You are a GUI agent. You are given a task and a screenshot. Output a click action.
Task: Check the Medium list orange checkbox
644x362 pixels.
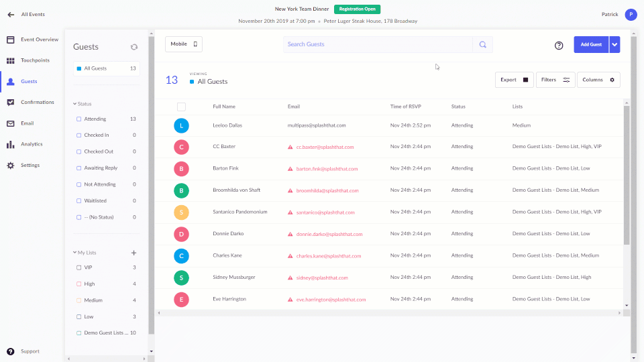coord(79,300)
